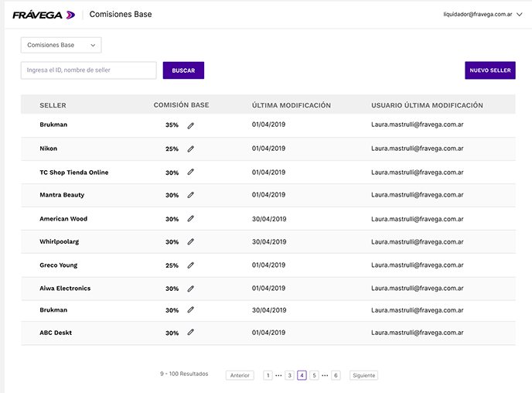The height and width of the screenshot is (393, 532).
Task: Edit American Wood commission pencil icon
Action: 191,219
